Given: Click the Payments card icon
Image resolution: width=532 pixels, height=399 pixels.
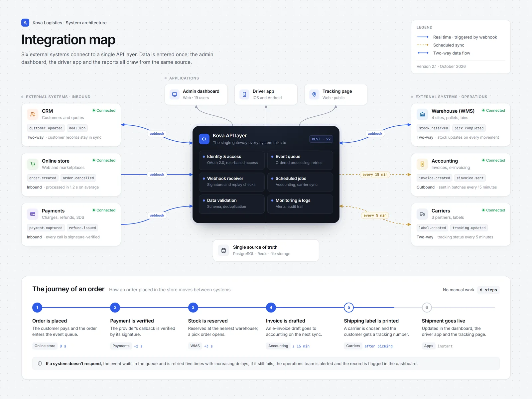Looking at the screenshot, I should (33, 214).
